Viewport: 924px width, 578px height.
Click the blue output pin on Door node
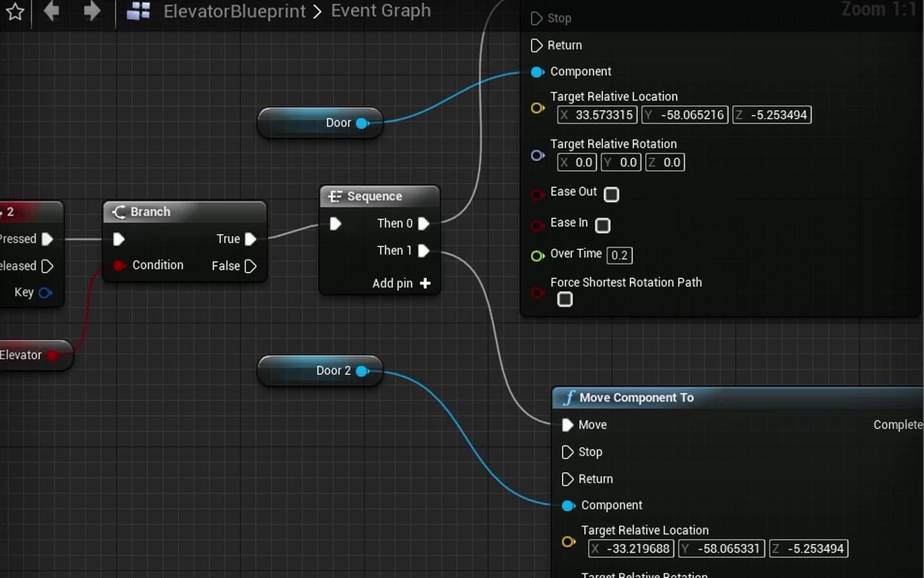click(361, 123)
